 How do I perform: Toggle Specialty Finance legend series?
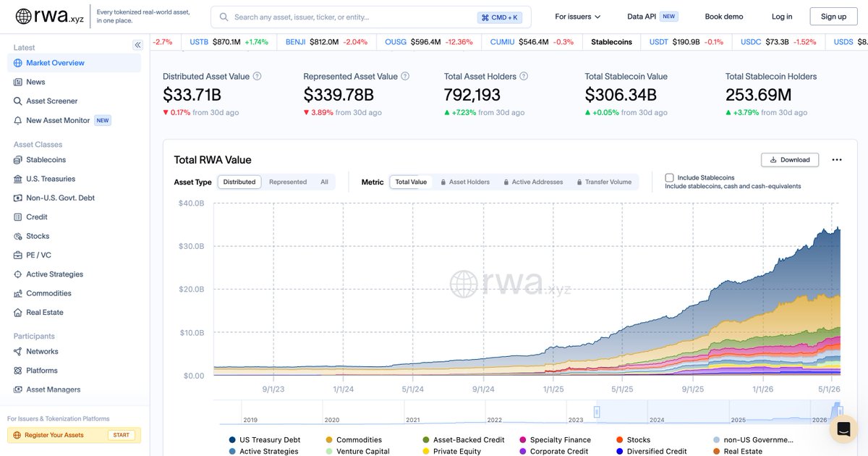pos(555,439)
